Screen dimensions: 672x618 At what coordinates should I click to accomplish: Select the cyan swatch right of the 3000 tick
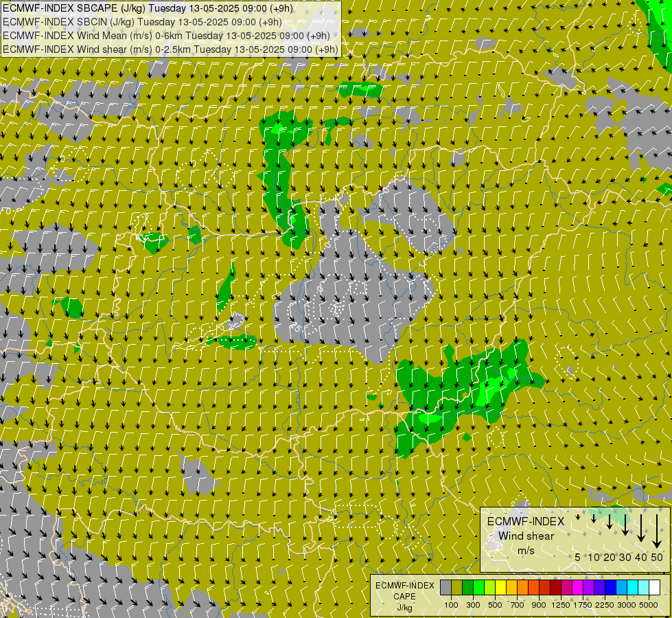(x=633, y=587)
